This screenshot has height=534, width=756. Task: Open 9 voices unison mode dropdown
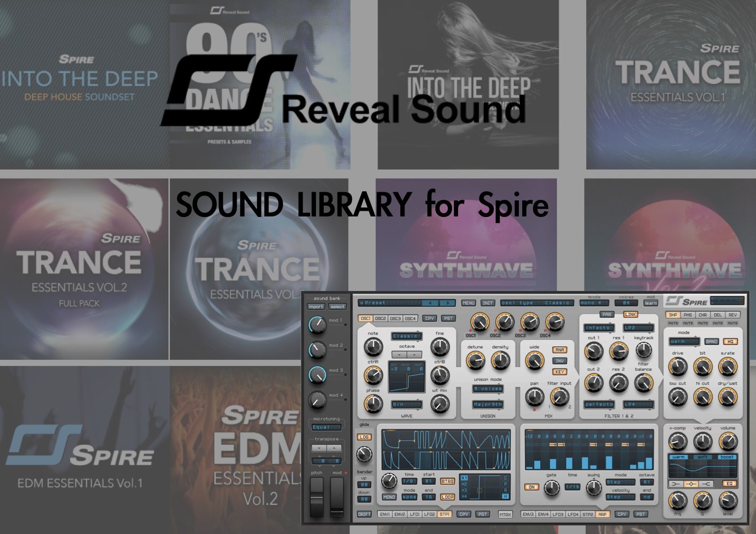click(488, 389)
